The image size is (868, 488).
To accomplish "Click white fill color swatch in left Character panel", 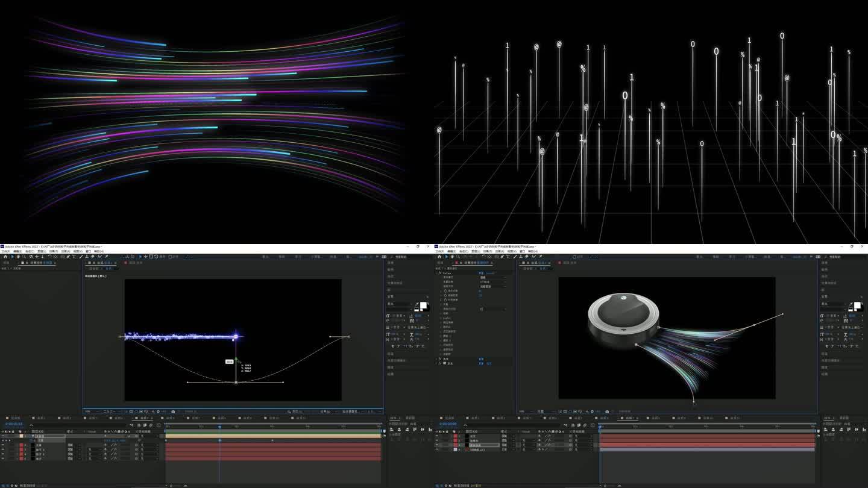I will click(423, 305).
